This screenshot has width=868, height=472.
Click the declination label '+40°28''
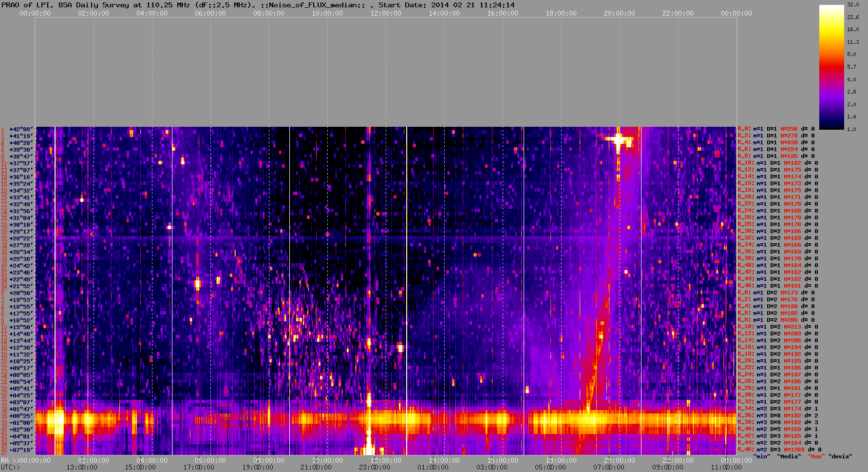(21, 143)
